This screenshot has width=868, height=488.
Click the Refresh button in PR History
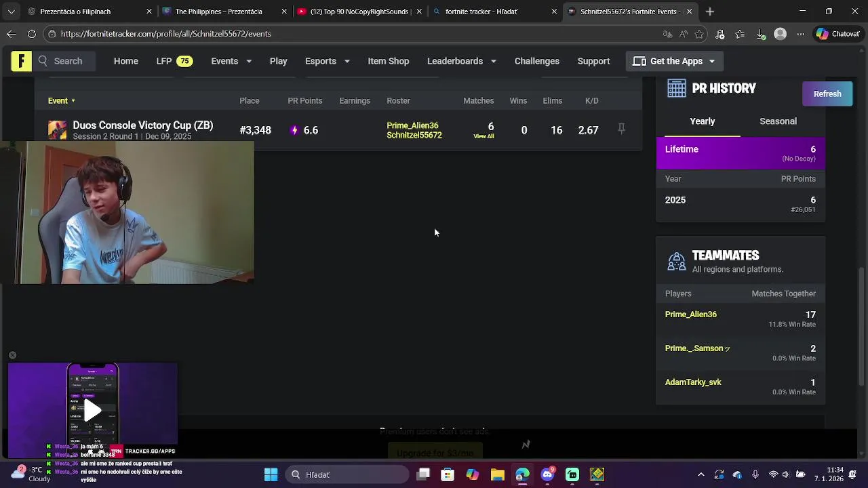tap(827, 94)
